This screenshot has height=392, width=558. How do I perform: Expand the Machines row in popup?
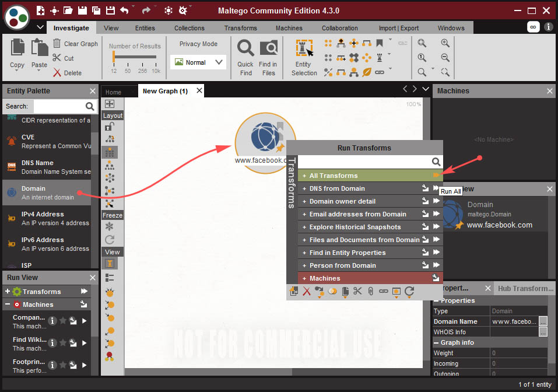(x=304, y=278)
